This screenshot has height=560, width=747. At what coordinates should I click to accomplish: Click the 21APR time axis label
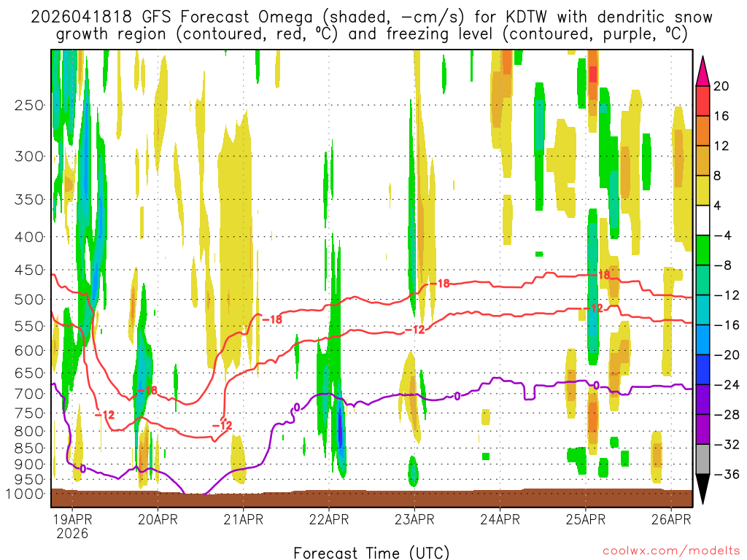(x=244, y=519)
